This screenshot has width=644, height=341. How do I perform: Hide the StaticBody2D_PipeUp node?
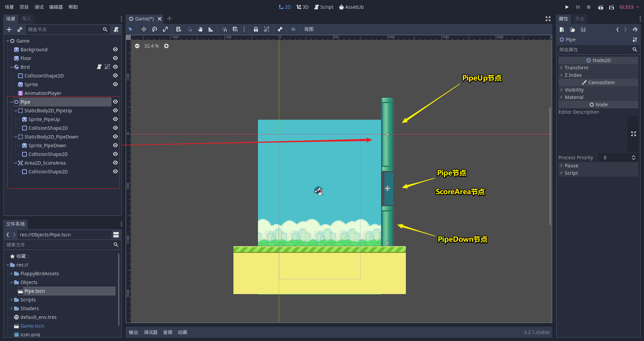[115, 111]
